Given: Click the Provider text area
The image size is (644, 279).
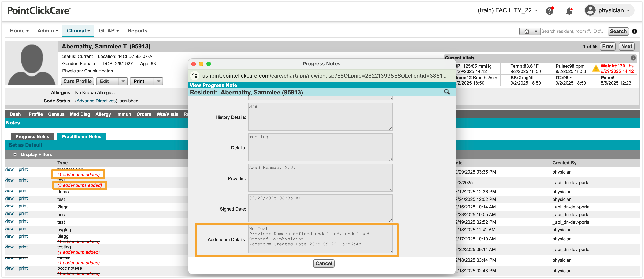Looking at the screenshot, I should tap(320, 178).
